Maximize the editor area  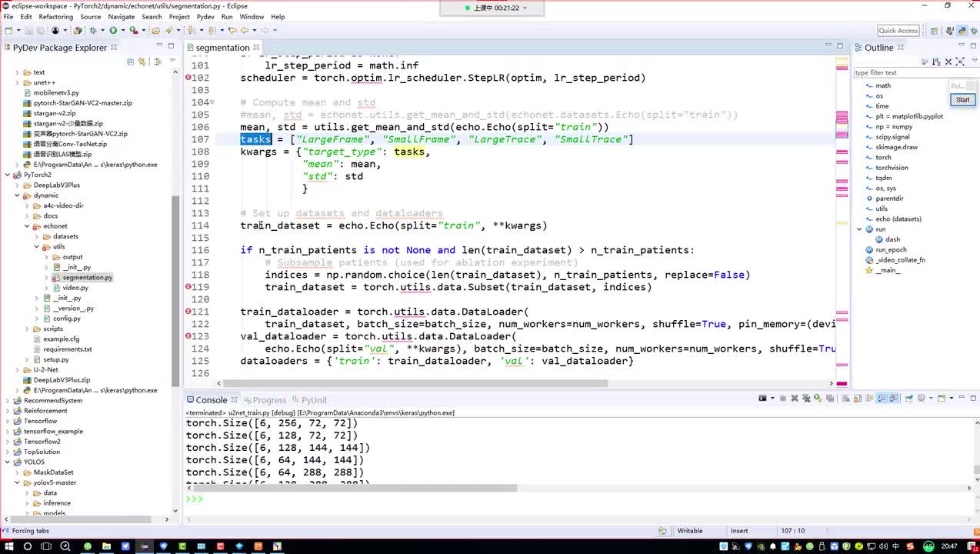(842, 45)
